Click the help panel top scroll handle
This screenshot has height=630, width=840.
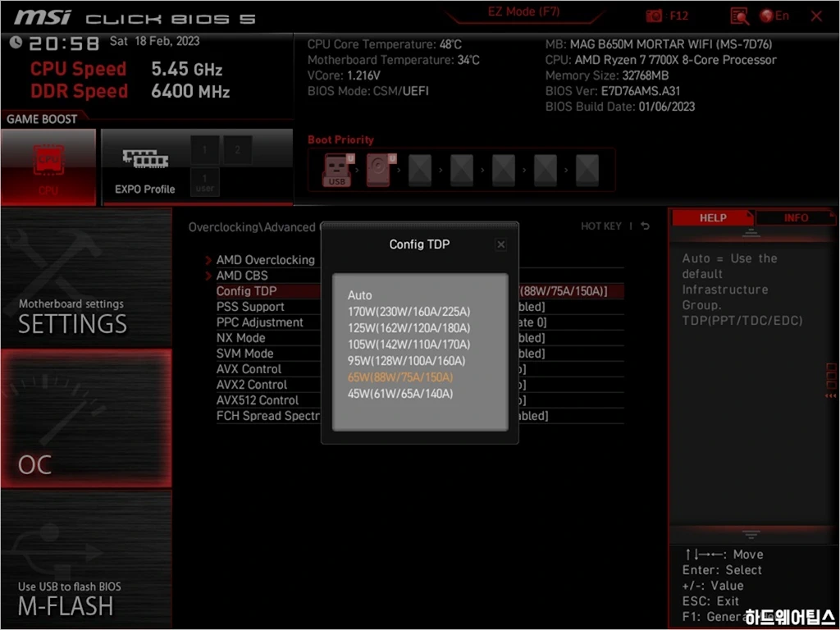pyautogui.click(x=751, y=233)
